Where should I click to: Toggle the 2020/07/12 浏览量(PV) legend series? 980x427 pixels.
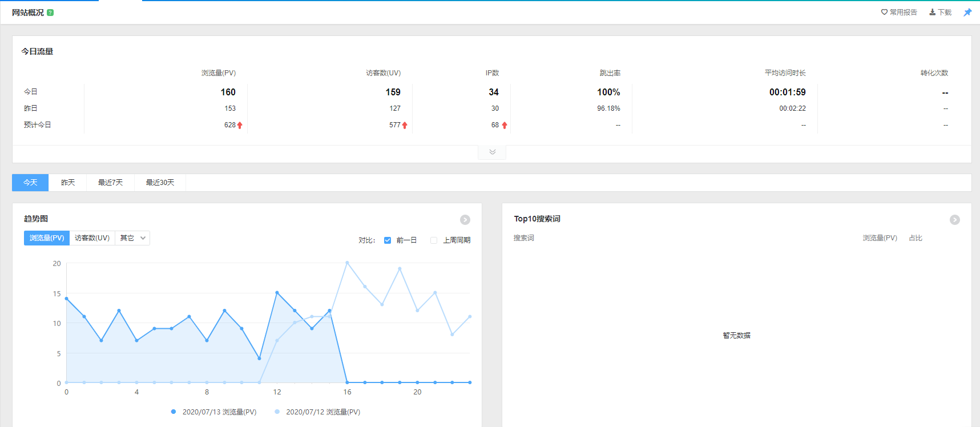click(x=317, y=412)
